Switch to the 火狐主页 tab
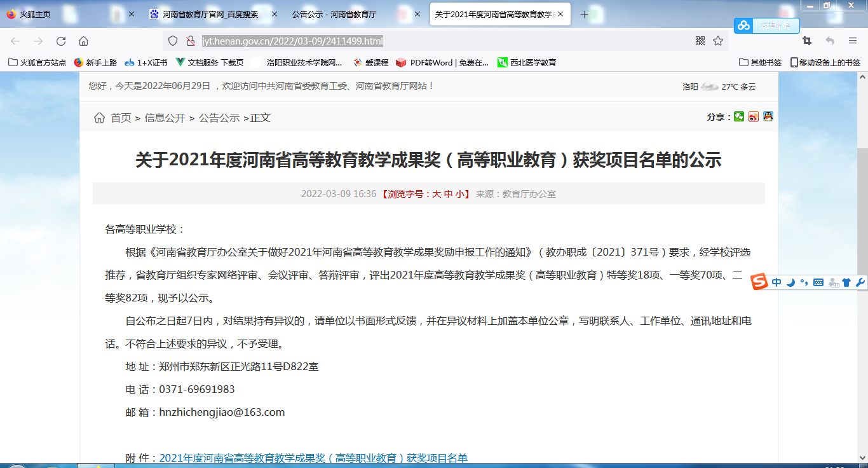The width and height of the screenshot is (868, 468). pyautogui.click(x=35, y=14)
